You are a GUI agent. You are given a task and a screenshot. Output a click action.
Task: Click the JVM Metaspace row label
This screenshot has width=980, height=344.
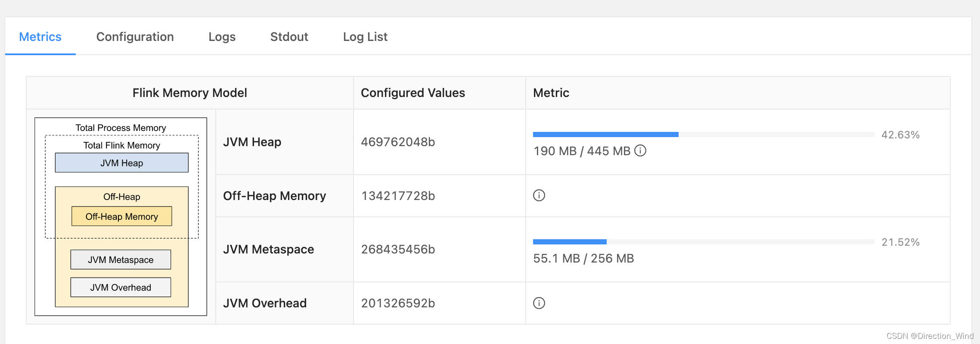point(268,249)
